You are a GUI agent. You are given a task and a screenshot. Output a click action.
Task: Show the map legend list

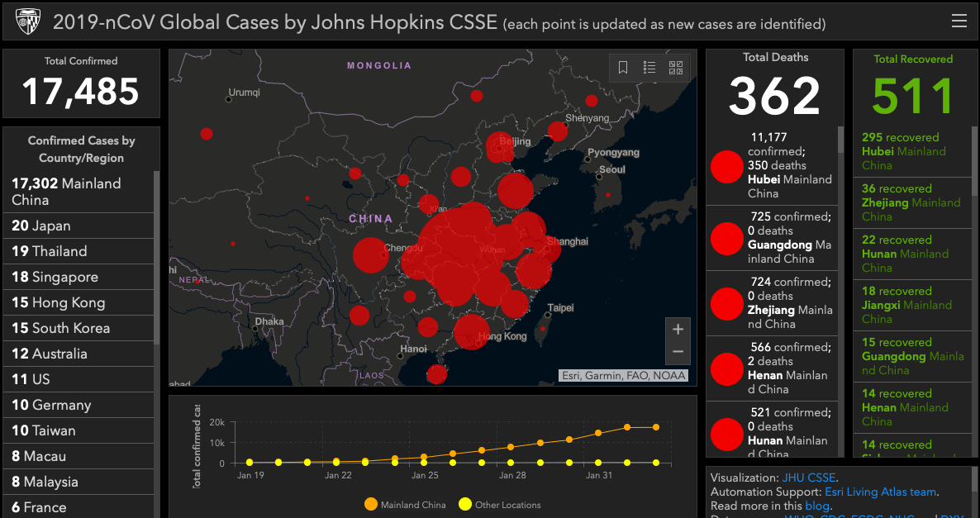click(x=649, y=68)
